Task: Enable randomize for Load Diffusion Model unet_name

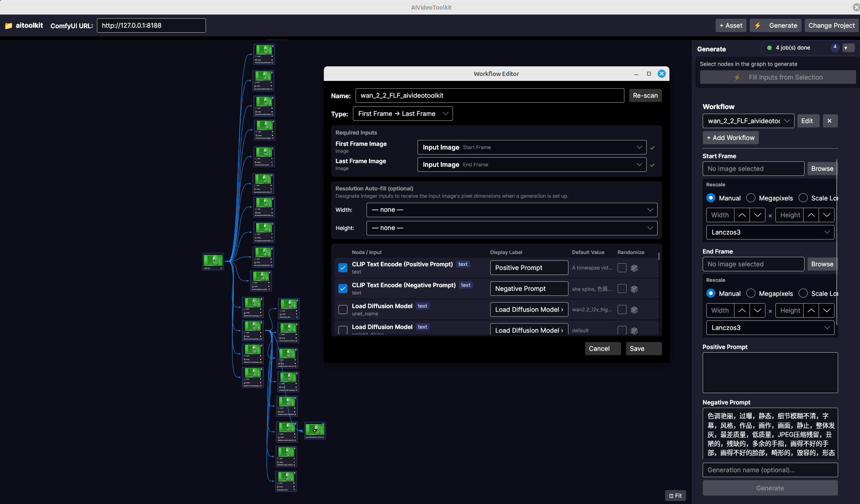Action: point(622,309)
